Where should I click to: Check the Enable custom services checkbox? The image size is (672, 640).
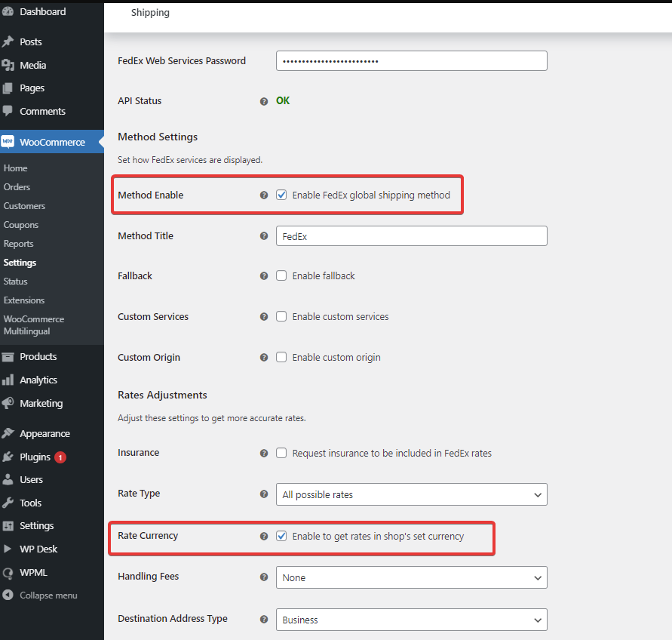point(281,316)
